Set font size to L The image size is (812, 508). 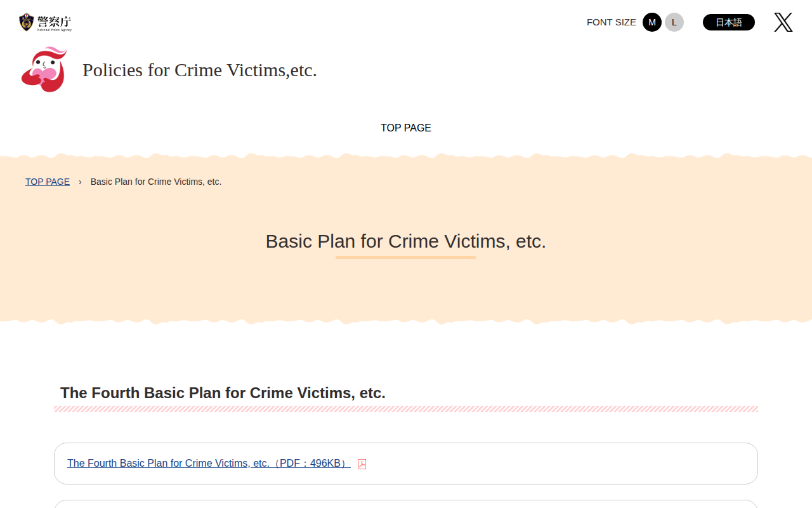[x=674, y=22]
